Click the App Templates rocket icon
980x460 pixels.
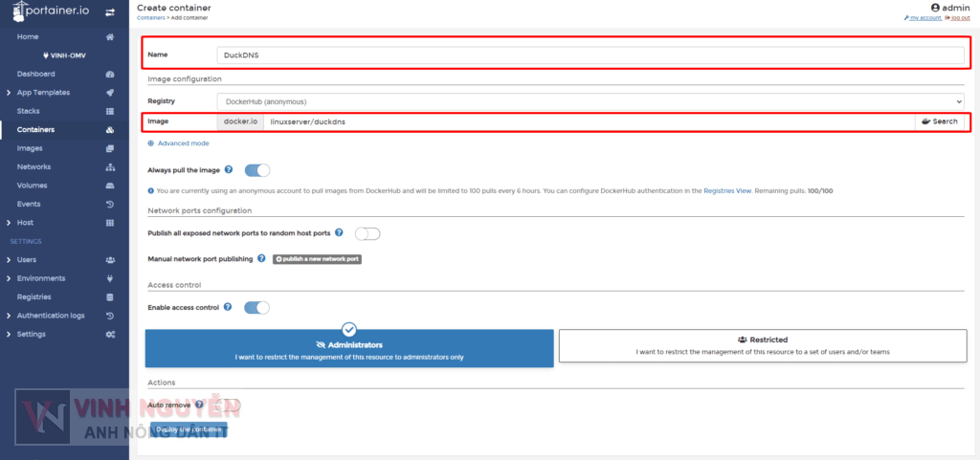coord(110,93)
